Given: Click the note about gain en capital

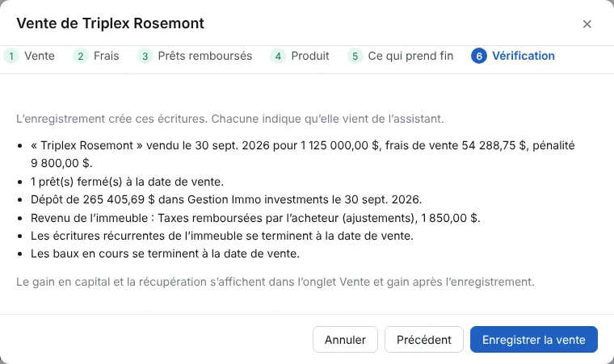Looking at the screenshot, I should [275, 282].
